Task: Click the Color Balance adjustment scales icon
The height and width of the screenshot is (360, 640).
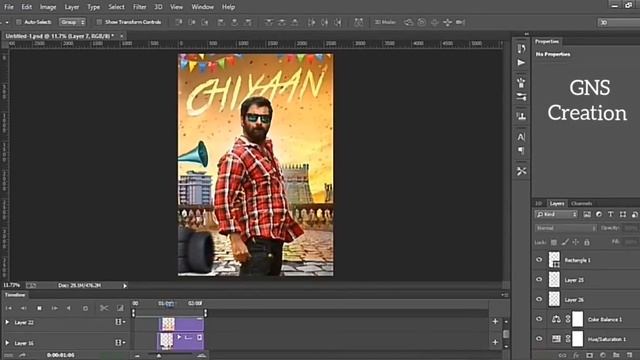Action: (556, 319)
